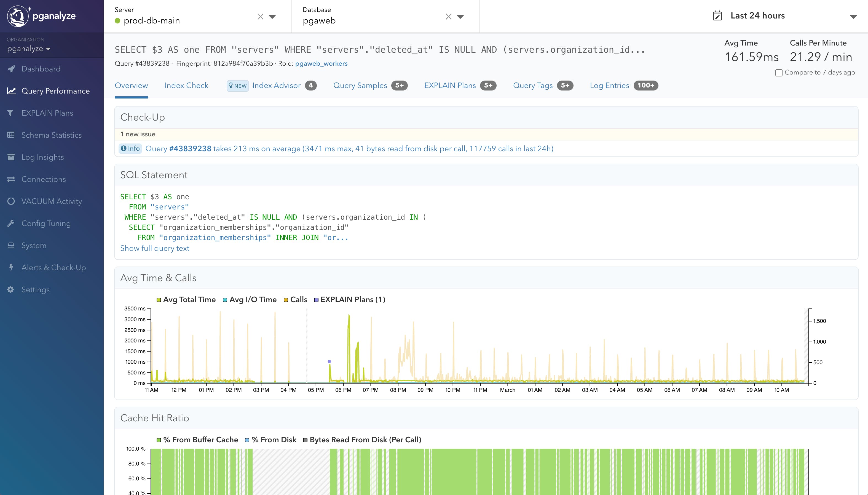
Task: Expand the Database selector dropdown arrow
Action: (x=460, y=16)
